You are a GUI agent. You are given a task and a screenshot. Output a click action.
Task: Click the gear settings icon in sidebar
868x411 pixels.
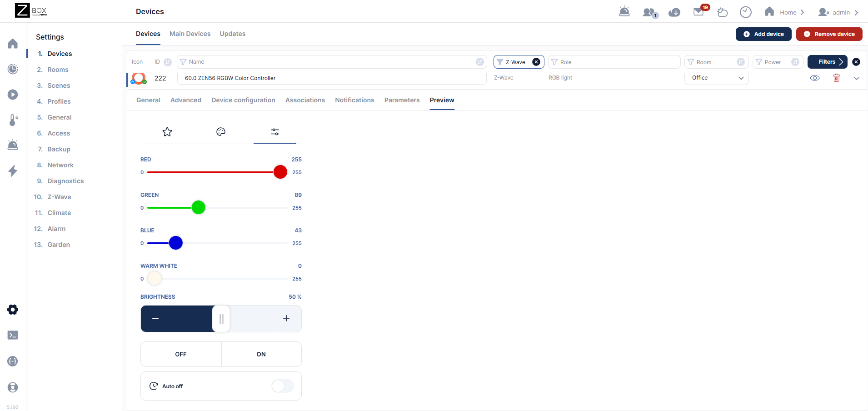point(13,310)
